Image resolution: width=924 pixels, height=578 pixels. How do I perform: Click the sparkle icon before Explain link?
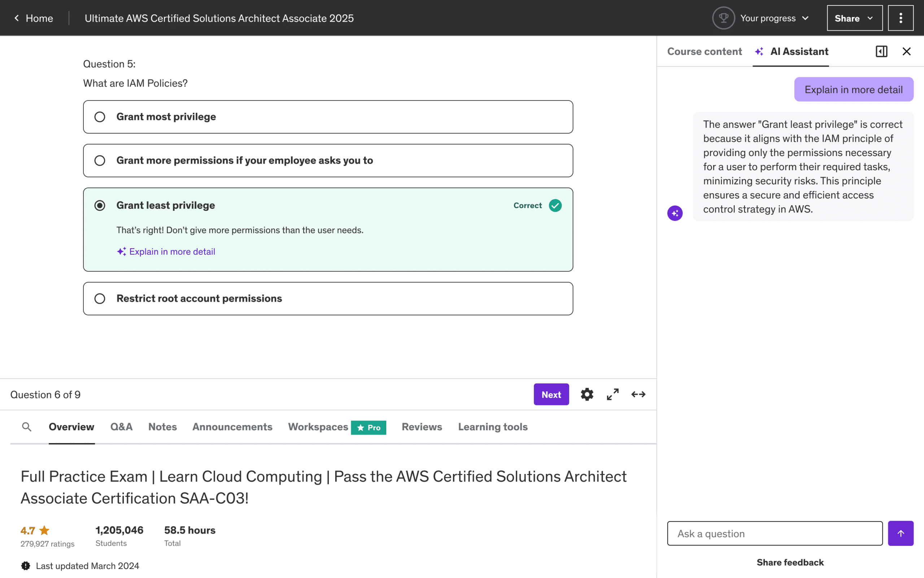pyautogui.click(x=121, y=251)
